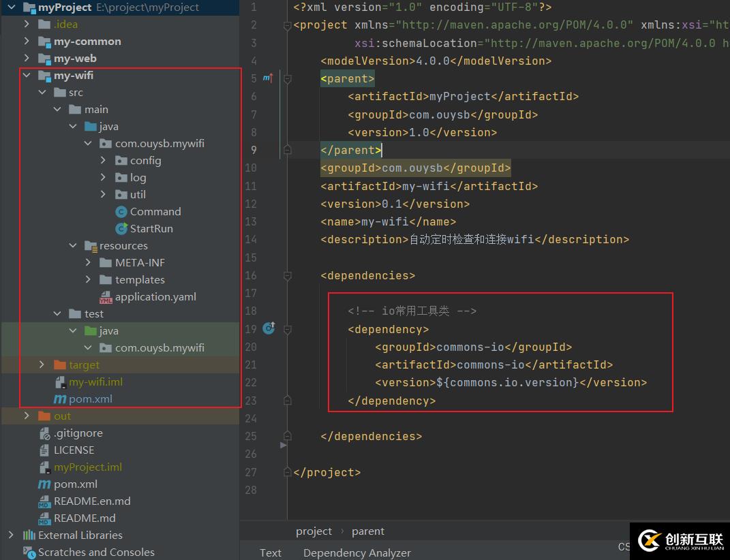This screenshot has width=730, height=560.
Task: Select the StartRun class icon
Action: click(x=121, y=229)
